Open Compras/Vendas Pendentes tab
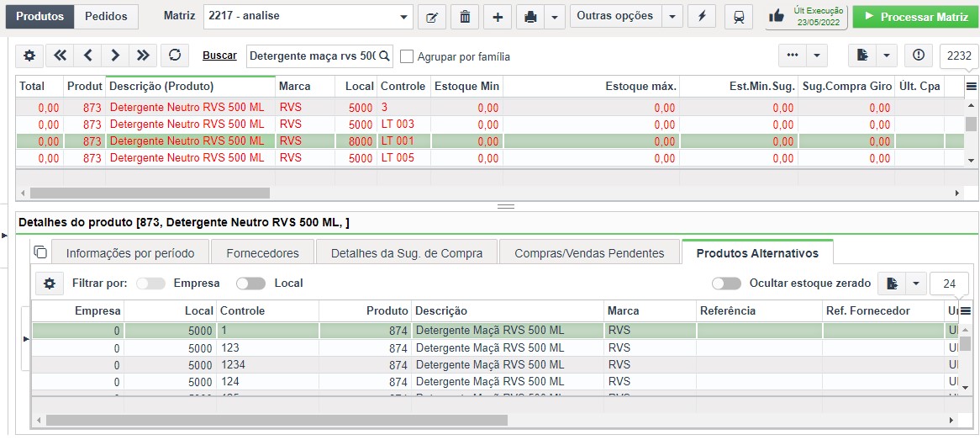 coord(589,253)
